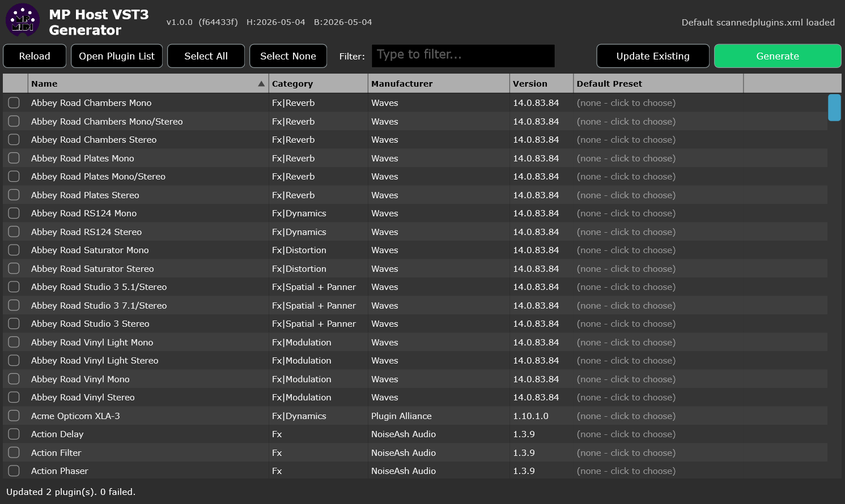Enable the Abbey Road Plates Mono checkbox
Image resolution: width=845 pixels, height=504 pixels.
[x=14, y=158]
